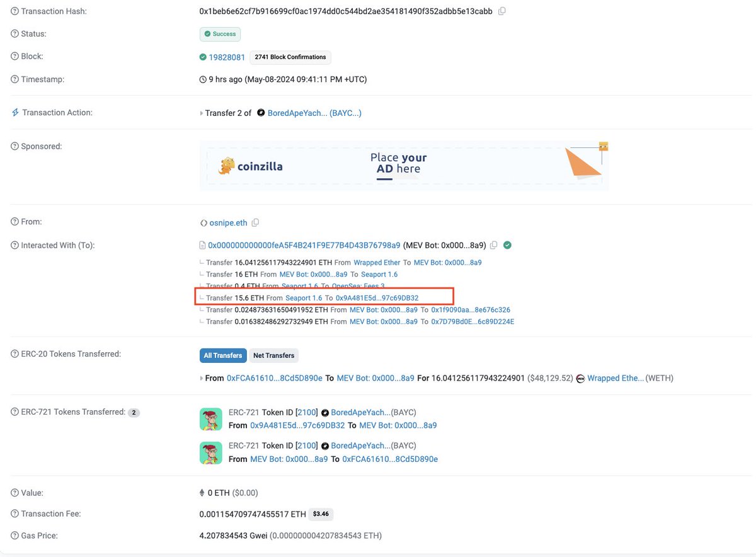The image size is (756, 557).
Task: Click the contract file icon before 0x000000000000feA5
Action: [x=203, y=245]
